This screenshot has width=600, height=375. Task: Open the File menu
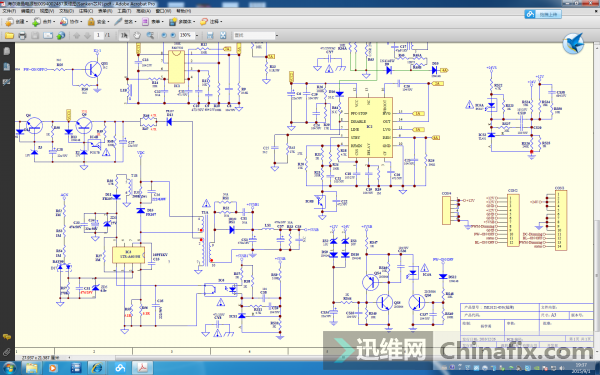(x=9, y=11)
